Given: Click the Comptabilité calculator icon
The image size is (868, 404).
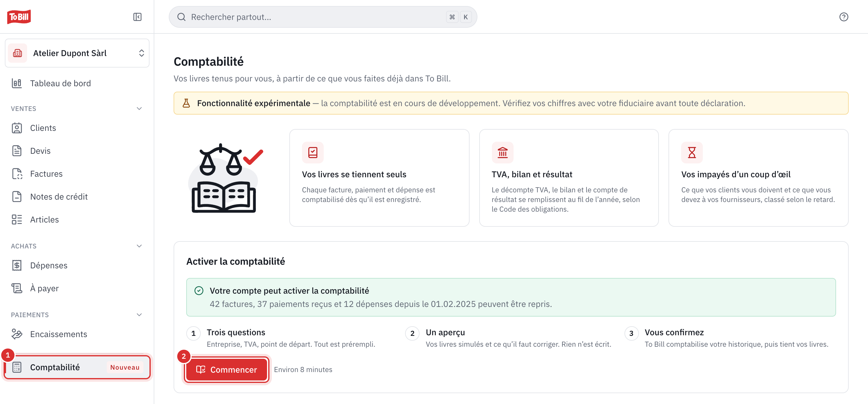Looking at the screenshot, I should click(17, 367).
